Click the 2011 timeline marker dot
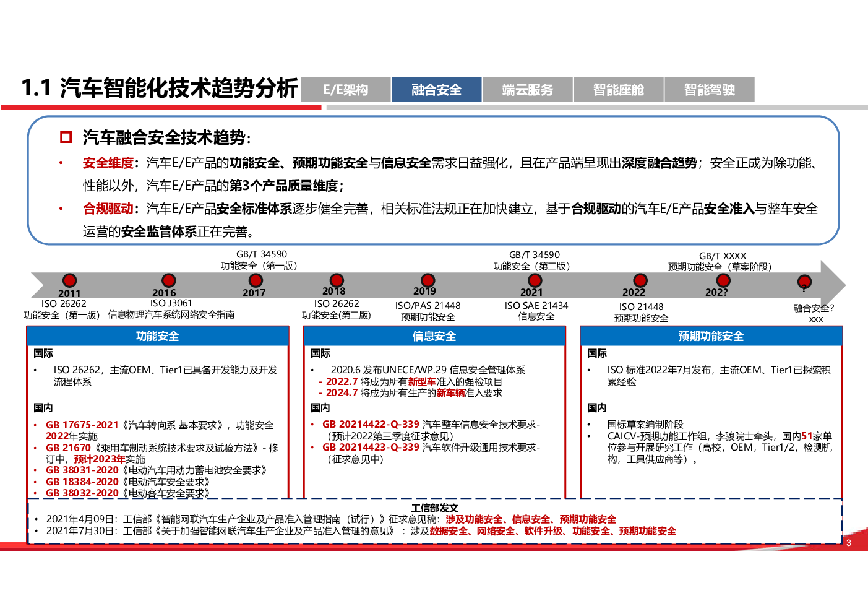 pyautogui.click(x=70, y=280)
